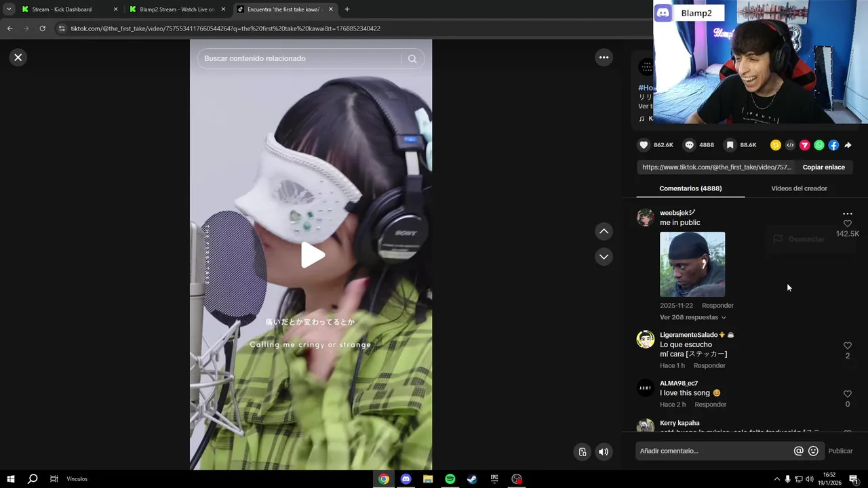Click the pink send-to-friends icon

805,145
